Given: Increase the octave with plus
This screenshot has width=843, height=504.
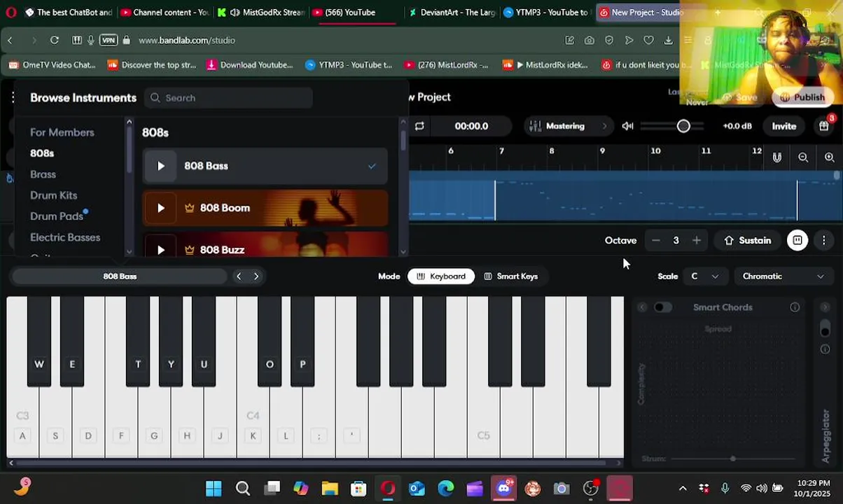Looking at the screenshot, I should point(696,240).
